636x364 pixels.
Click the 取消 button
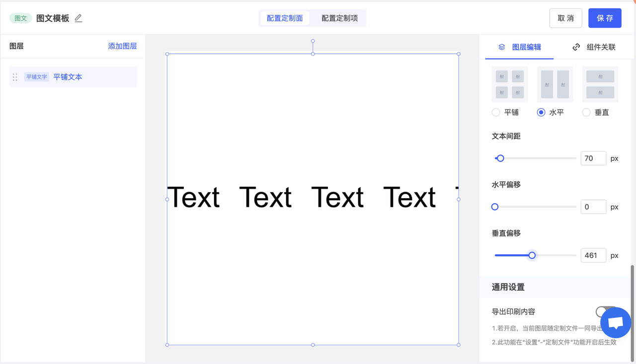click(566, 18)
